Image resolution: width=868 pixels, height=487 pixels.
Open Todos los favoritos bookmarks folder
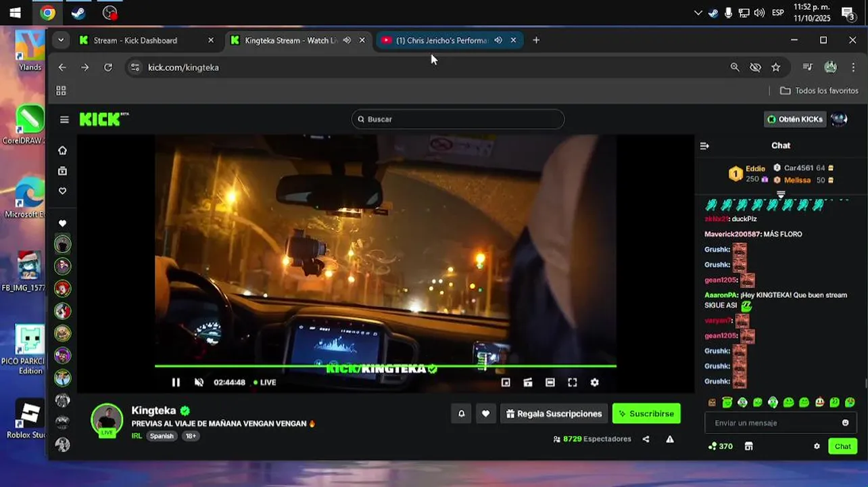coord(819,91)
